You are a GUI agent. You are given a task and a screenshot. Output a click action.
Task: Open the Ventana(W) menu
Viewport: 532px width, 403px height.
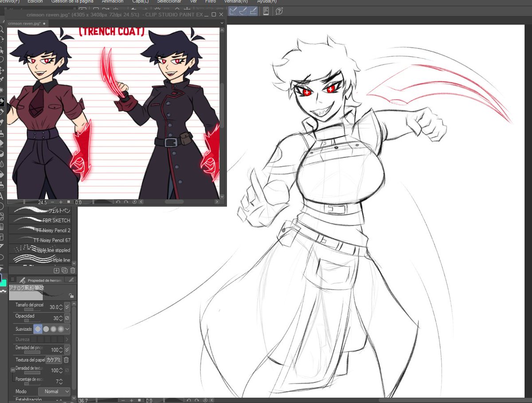tap(236, 1)
